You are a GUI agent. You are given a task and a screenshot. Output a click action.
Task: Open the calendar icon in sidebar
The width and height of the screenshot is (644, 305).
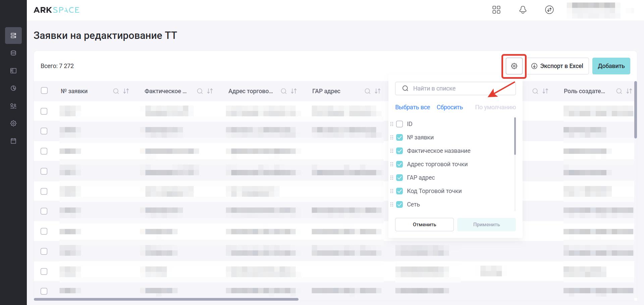click(13, 141)
